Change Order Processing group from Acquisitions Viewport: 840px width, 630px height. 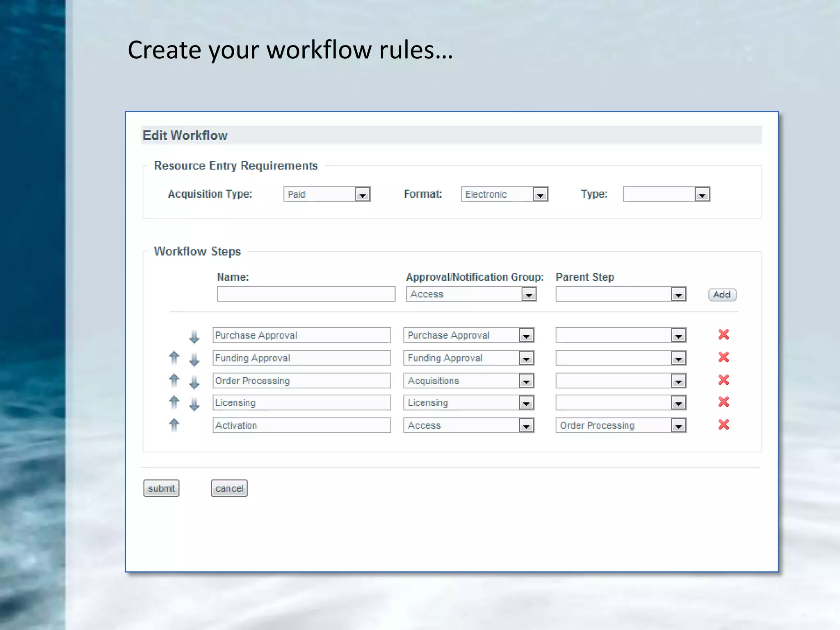coord(526,381)
